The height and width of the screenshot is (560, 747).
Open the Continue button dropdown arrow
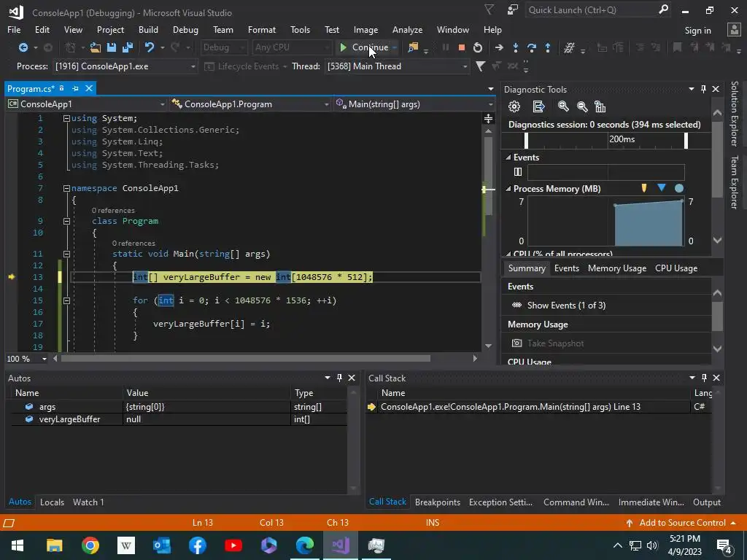pos(395,47)
